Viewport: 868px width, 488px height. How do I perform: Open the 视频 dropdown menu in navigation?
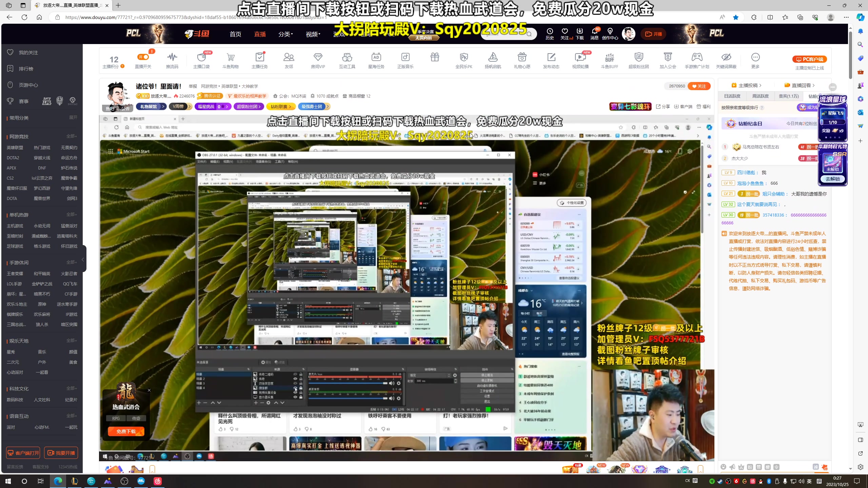point(313,34)
